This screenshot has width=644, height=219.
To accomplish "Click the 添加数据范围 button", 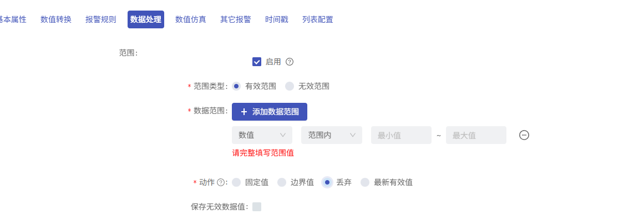I will [270, 112].
